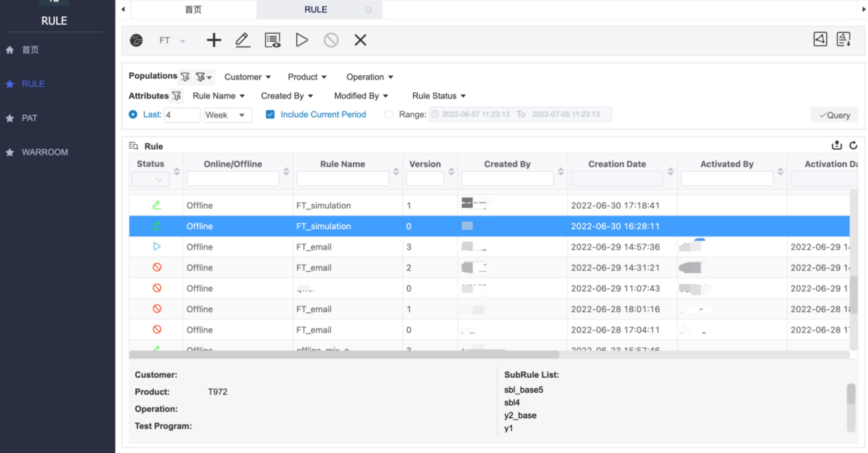Select the Range radio button
This screenshot has height=453, width=868.
click(x=389, y=115)
